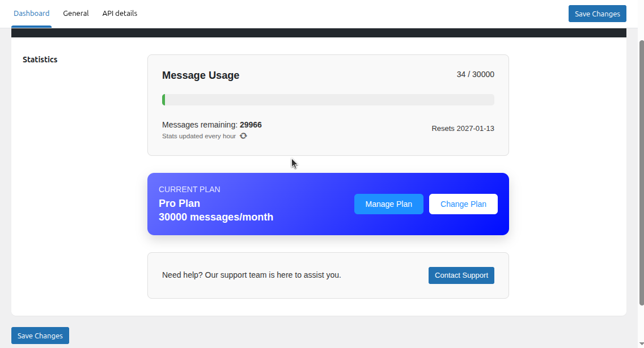The image size is (644, 348).
Task: Click the Message Usage heading
Action: point(201,75)
